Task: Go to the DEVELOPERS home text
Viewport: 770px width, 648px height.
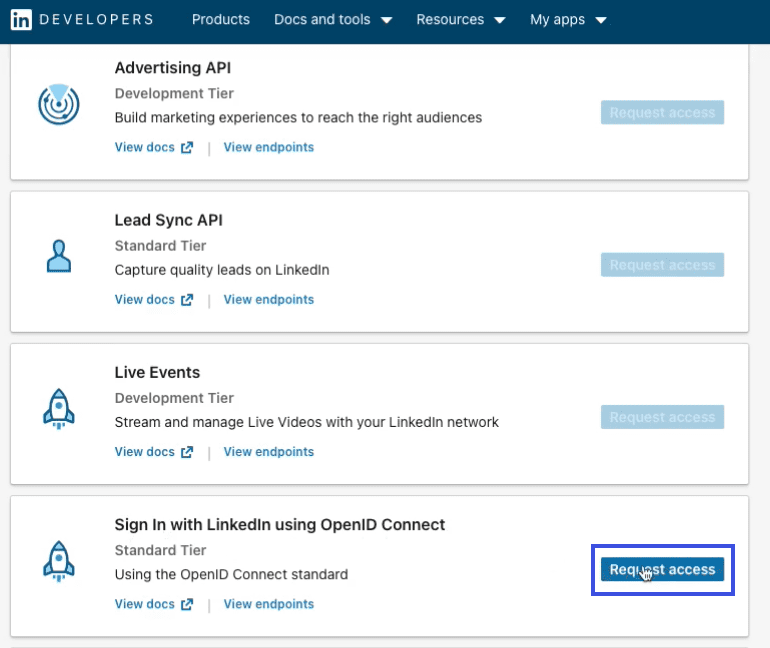Action: [96, 20]
